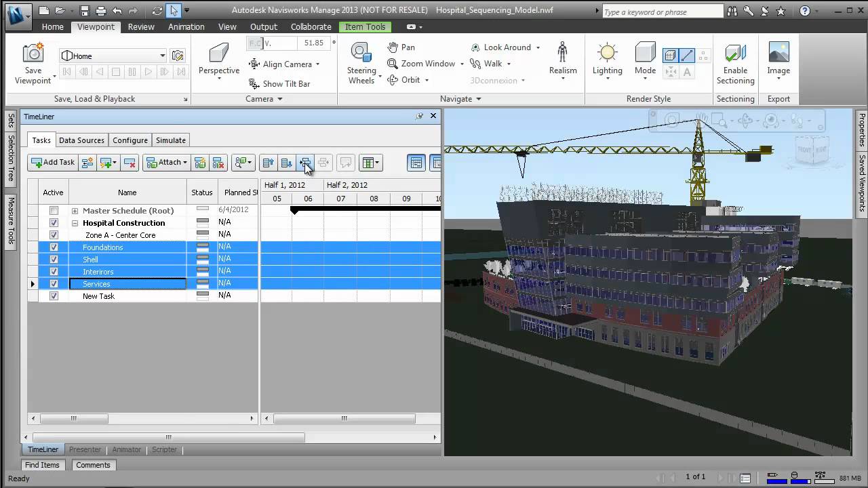Screen dimensions: 868x488
Task: Click the task list horizontal scrollbar
Action: point(74,419)
